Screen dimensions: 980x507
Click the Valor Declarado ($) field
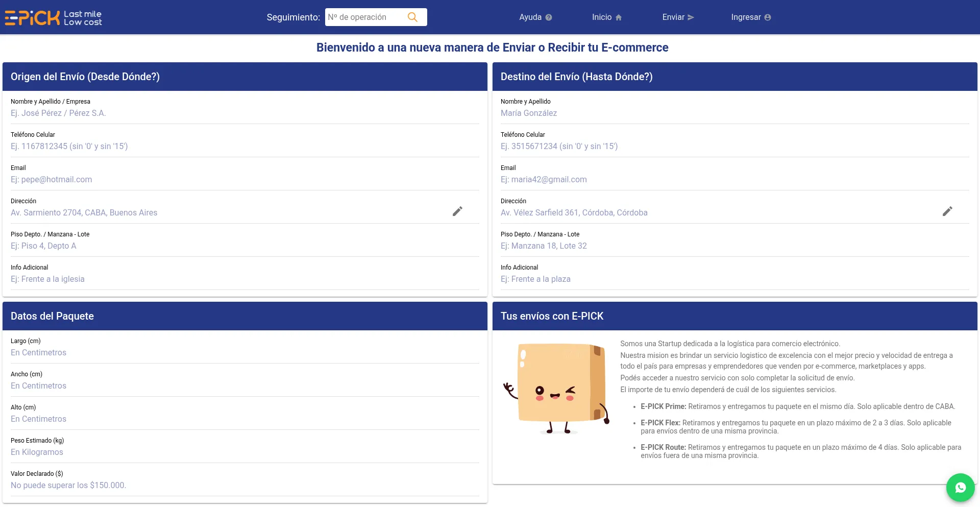(x=245, y=486)
